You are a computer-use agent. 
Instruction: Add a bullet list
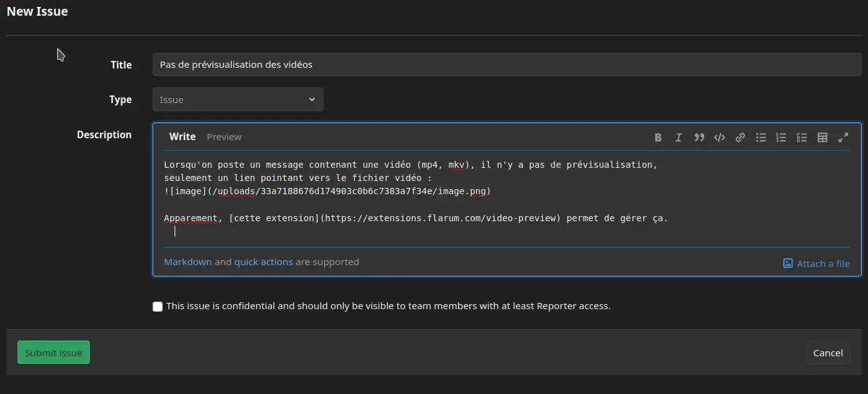point(761,138)
